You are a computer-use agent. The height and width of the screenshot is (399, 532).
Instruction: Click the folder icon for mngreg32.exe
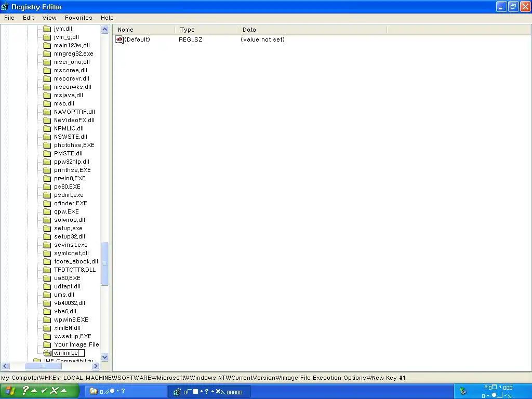47,54
